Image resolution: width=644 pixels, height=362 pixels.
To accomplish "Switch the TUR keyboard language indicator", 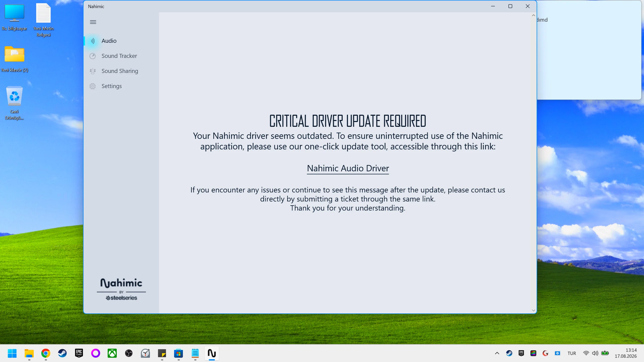I will tap(572, 353).
